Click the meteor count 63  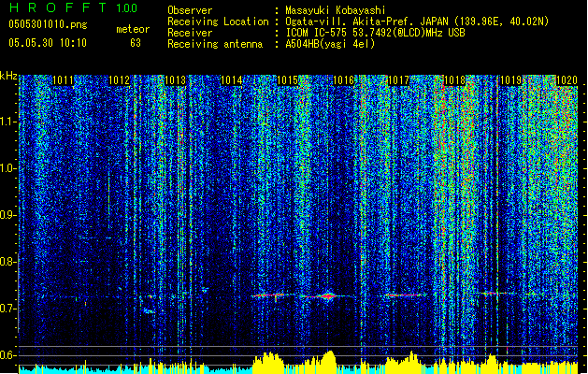(136, 43)
